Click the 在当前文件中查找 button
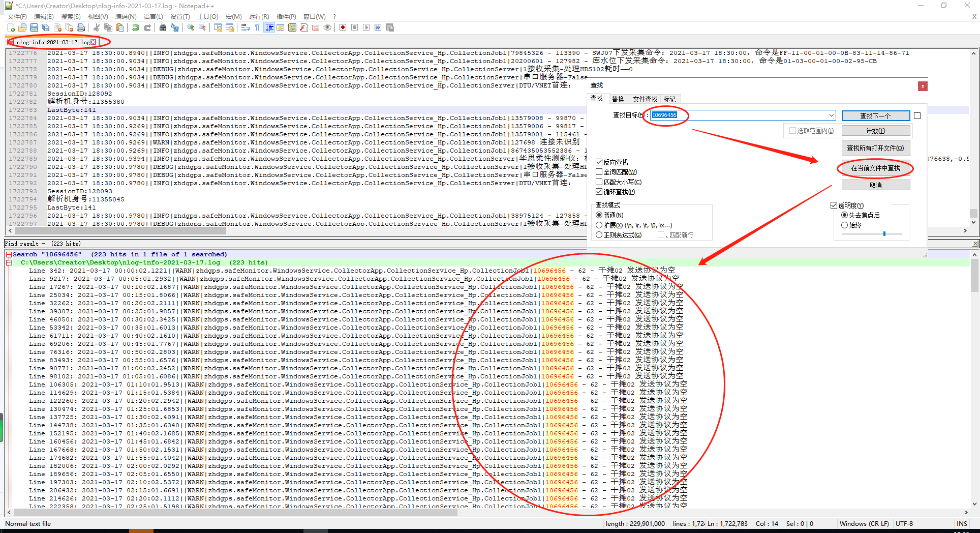 875,168
